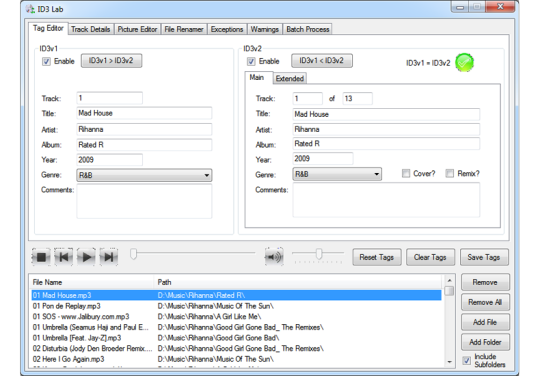Open the Batch Process tab

pos(308,29)
